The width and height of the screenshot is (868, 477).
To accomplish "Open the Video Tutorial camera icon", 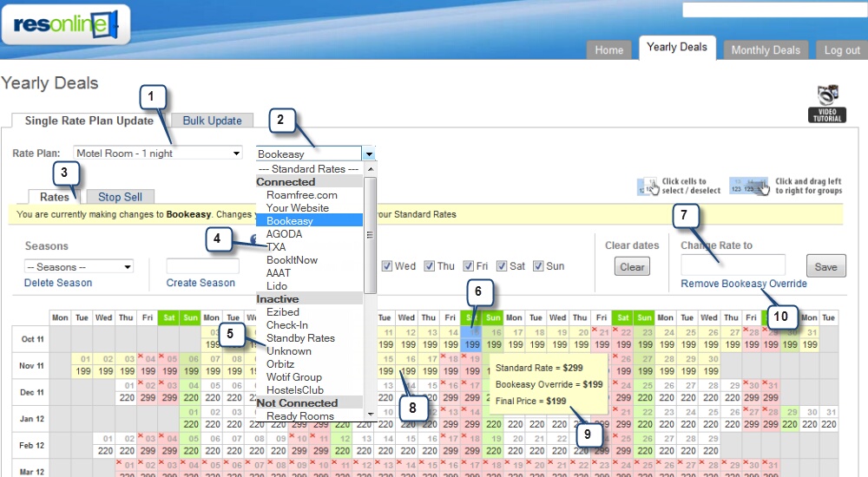I will pos(827,103).
